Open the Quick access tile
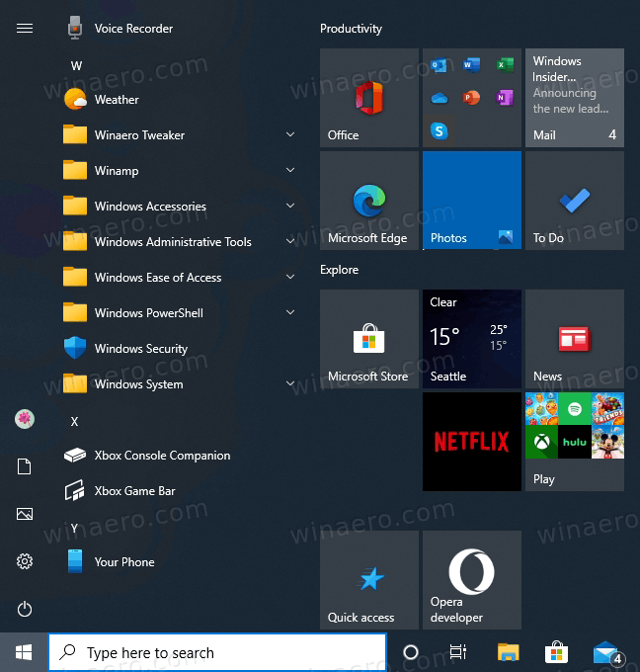Screen dimensions: 640x672 pos(369,580)
